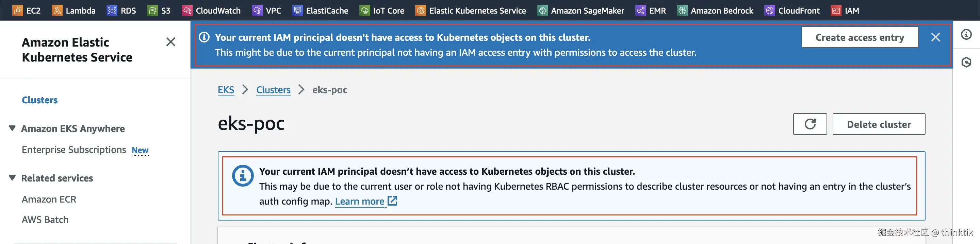
Task: Click the Create access entry button
Action: coord(860,37)
